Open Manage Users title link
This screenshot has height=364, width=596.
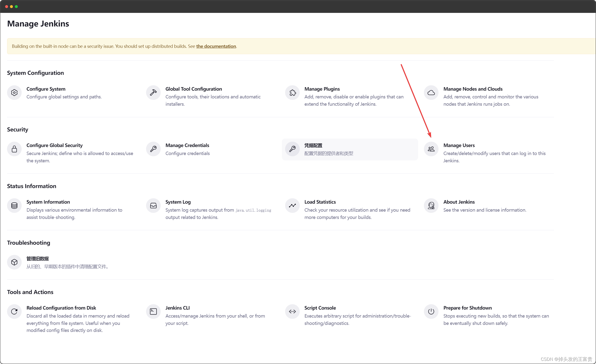459,145
